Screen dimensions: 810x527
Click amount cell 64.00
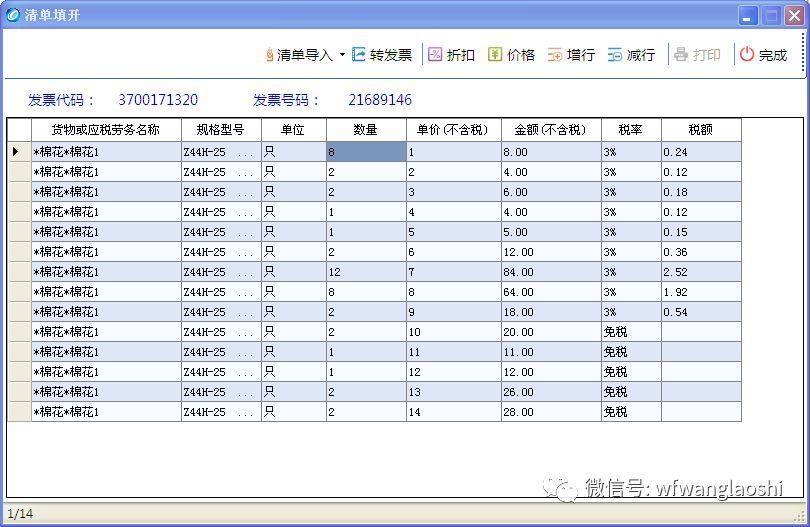(x=551, y=292)
